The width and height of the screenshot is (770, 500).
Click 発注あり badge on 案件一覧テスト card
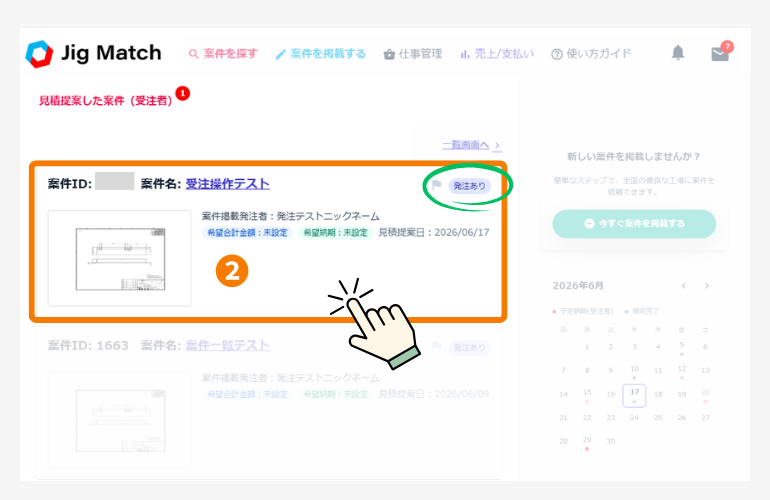pos(469,347)
